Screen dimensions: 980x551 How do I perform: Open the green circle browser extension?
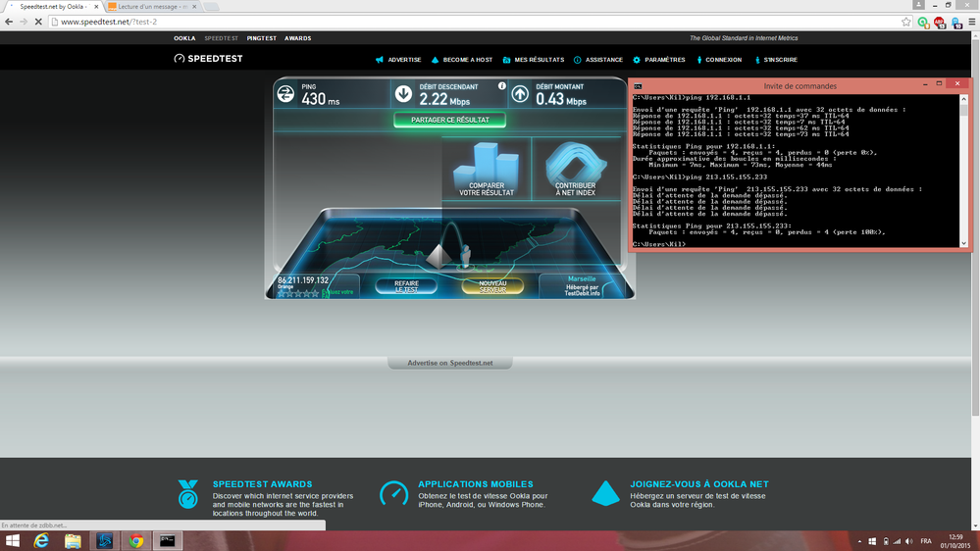(923, 22)
